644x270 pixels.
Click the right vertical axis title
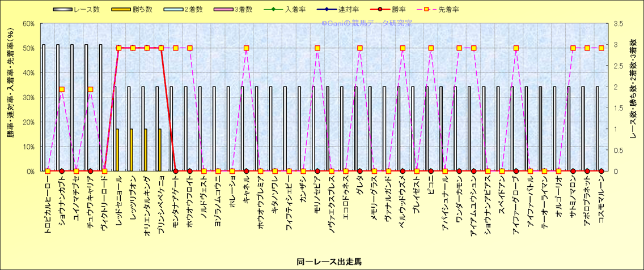[x=634, y=97]
